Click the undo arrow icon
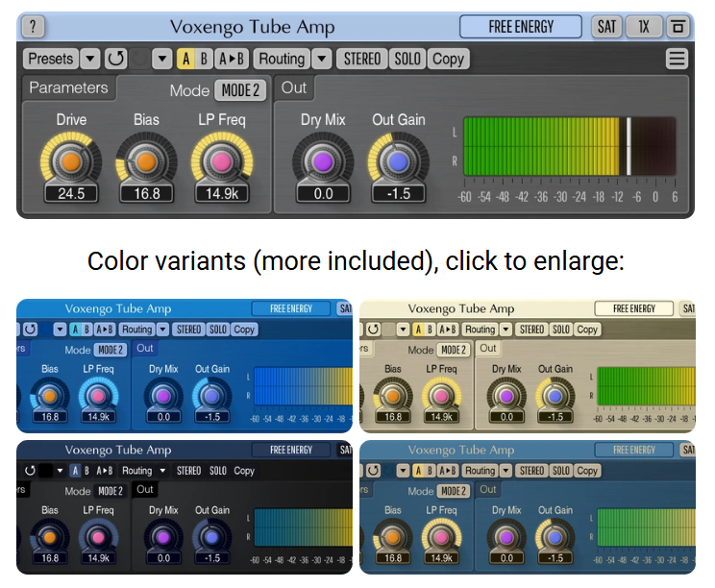Screen dimensions: 715x588 pyautogui.click(x=115, y=59)
